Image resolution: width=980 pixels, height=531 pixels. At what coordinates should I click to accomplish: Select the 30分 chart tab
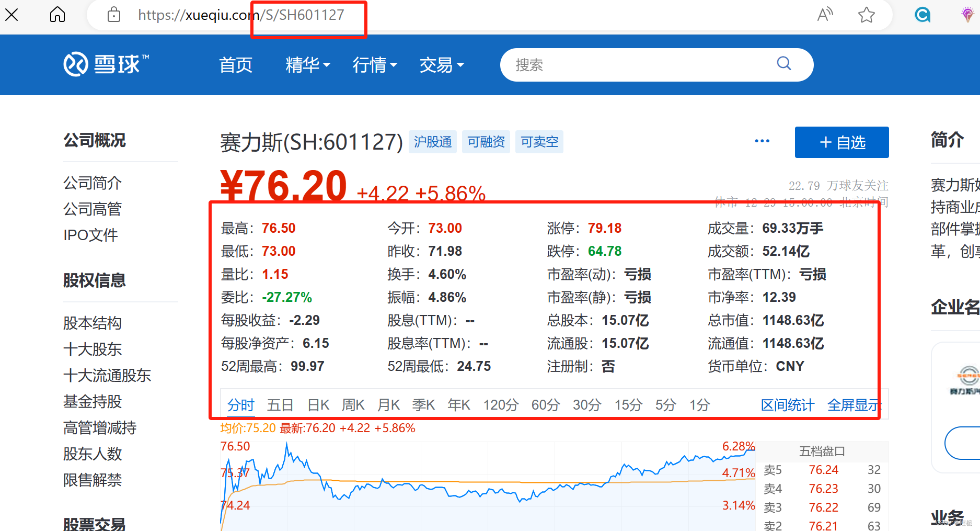587,405
